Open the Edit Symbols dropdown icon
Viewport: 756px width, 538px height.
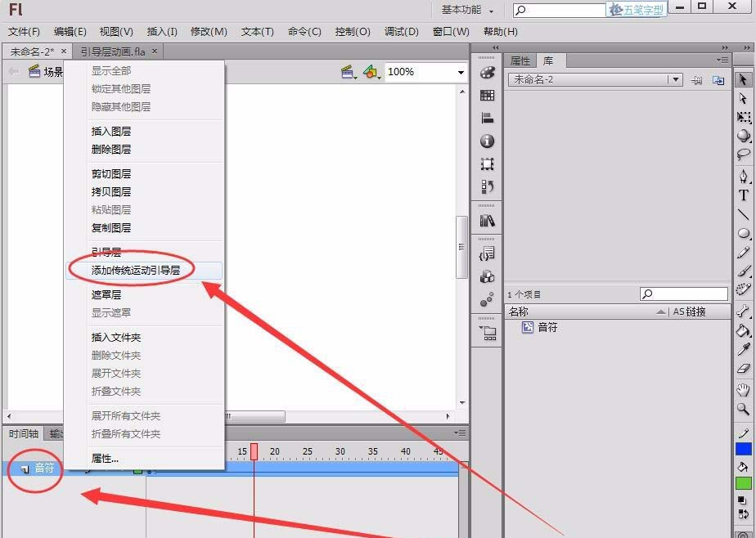coord(371,72)
